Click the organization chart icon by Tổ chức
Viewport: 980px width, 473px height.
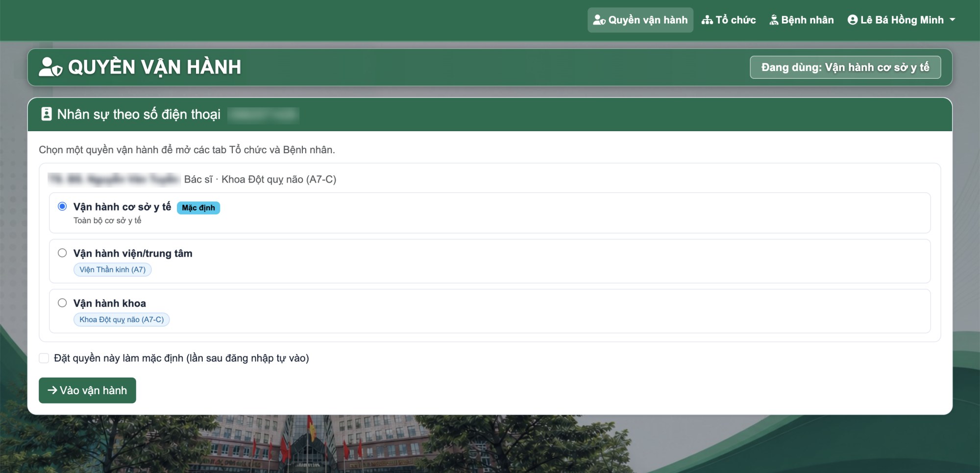point(707,20)
